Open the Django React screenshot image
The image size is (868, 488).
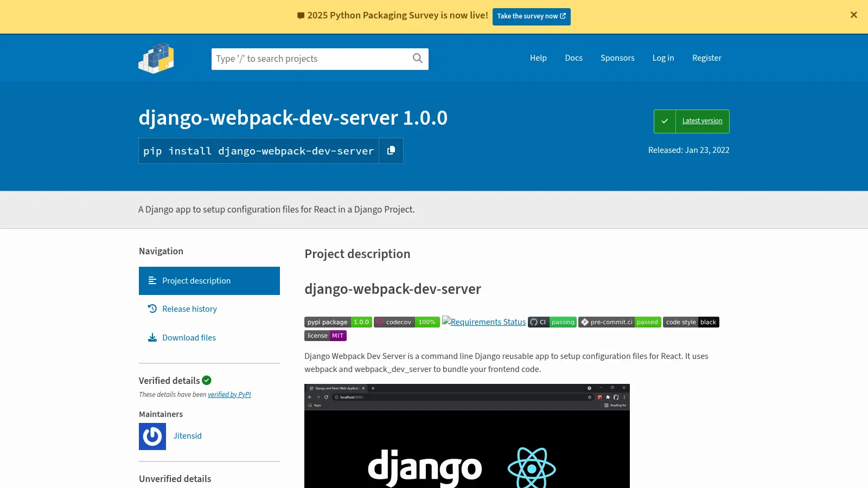coord(467,436)
